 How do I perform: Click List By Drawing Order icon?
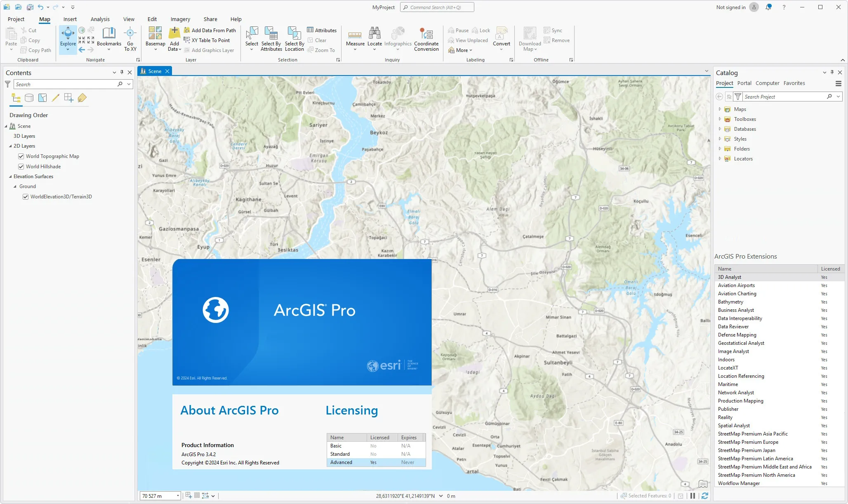16,98
